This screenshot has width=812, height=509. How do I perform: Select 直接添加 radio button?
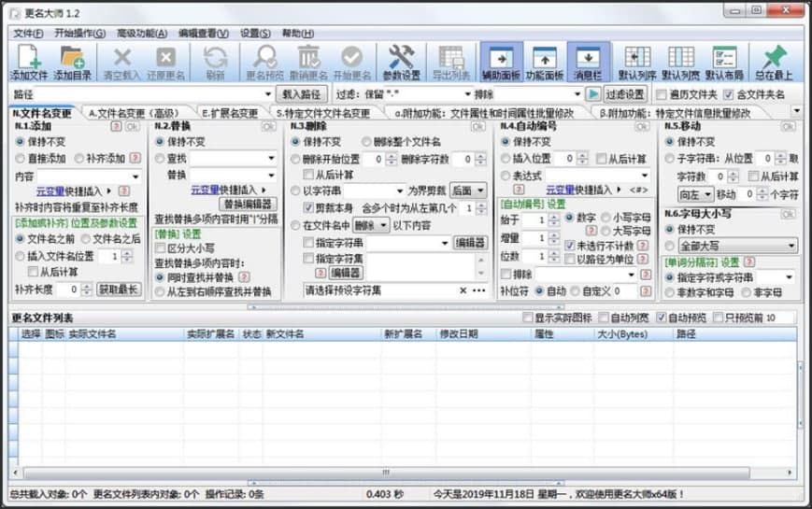click(x=21, y=159)
